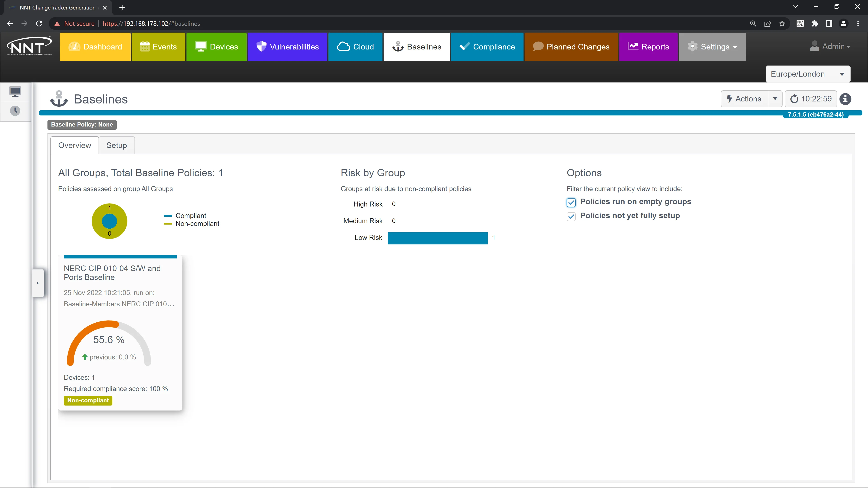The width and height of the screenshot is (868, 488).
Task: Click the High Risk label
Action: pyautogui.click(x=368, y=204)
